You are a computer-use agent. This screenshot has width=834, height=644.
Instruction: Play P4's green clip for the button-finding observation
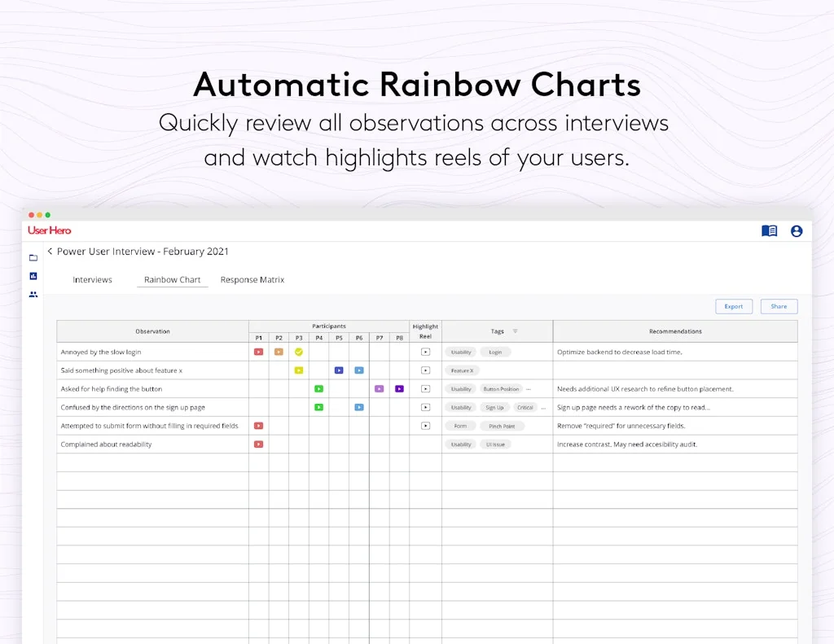pyautogui.click(x=318, y=389)
